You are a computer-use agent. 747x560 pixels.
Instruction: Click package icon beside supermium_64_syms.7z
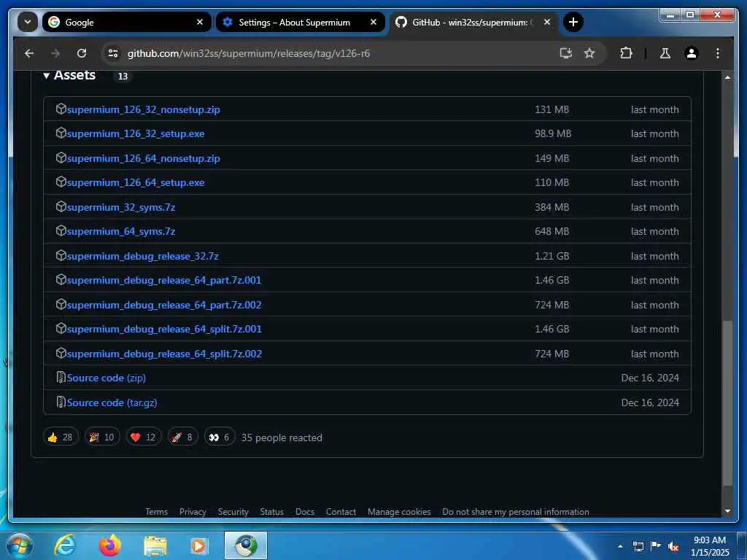pos(61,231)
